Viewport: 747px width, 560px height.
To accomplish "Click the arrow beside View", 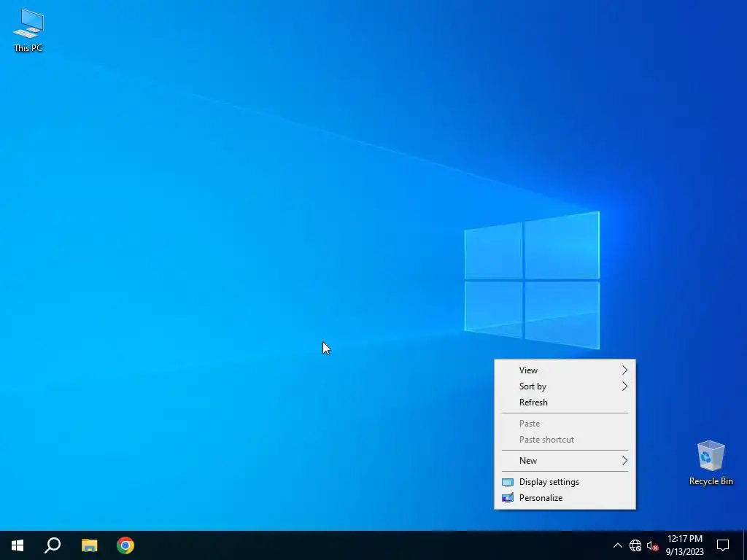I will [x=624, y=370].
